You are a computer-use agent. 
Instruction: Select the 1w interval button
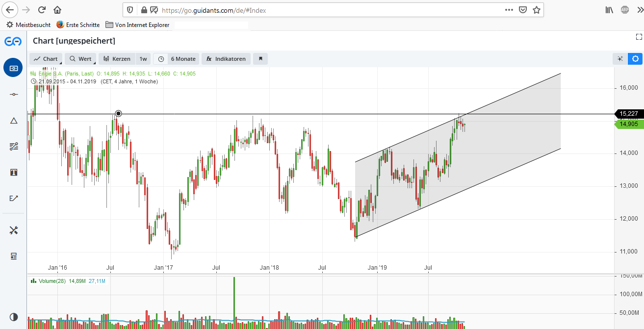143,59
